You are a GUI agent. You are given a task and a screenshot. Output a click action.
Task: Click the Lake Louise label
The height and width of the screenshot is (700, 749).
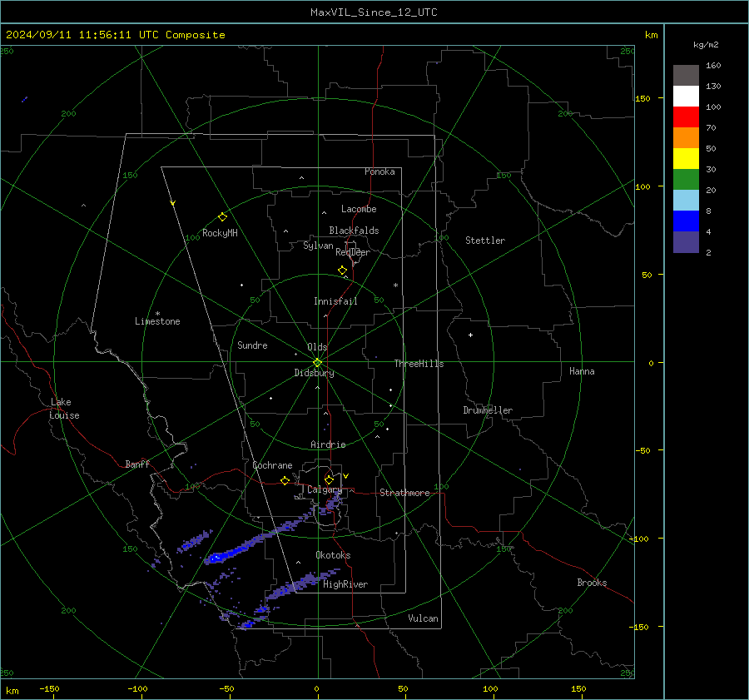(x=64, y=409)
